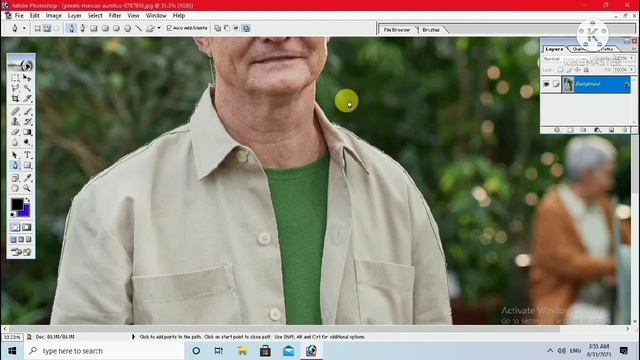Click the 33.33% zoom field

point(12,337)
